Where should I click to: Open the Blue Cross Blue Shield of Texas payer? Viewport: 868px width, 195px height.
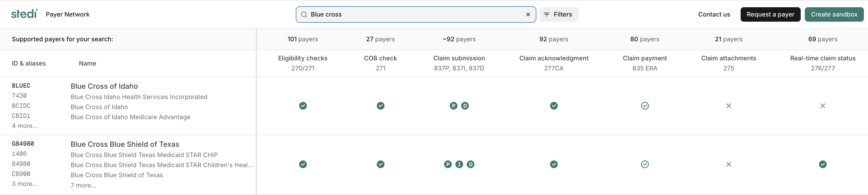point(125,144)
